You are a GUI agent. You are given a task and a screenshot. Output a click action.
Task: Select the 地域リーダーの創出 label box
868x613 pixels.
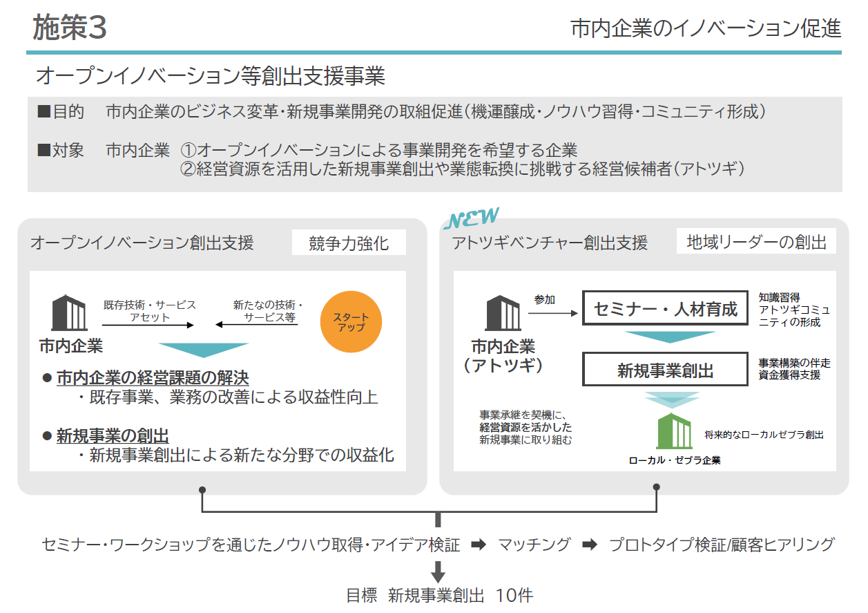[x=756, y=242]
